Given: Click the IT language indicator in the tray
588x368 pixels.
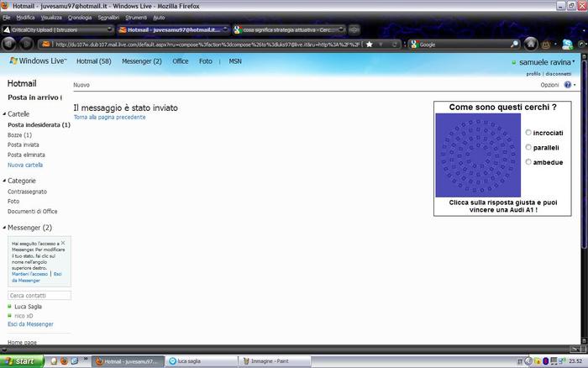Looking at the screenshot, I should coord(520,361).
